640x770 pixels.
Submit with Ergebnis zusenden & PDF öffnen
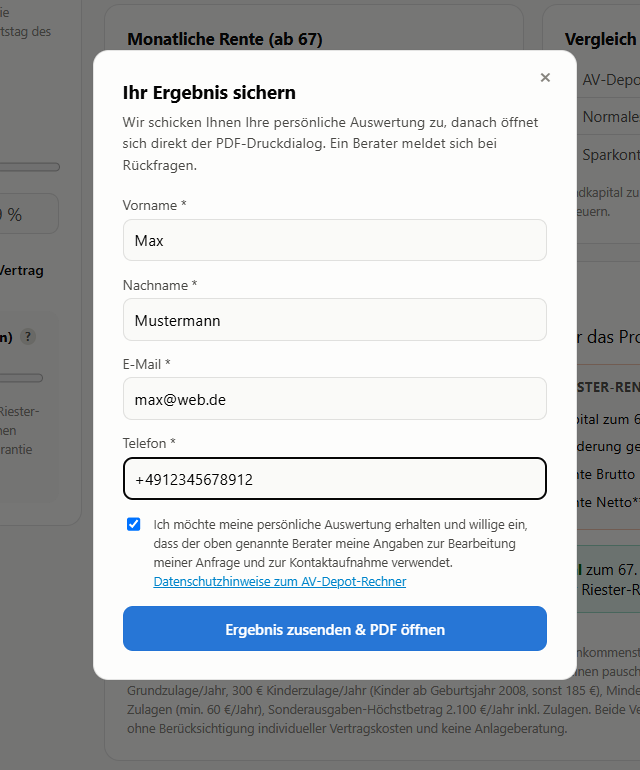coord(334,629)
